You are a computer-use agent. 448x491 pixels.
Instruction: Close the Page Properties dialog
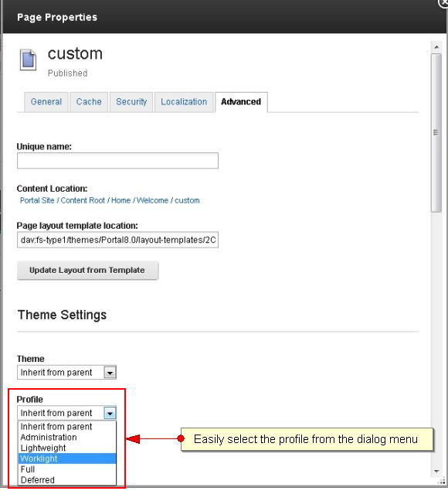(x=444, y=3)
